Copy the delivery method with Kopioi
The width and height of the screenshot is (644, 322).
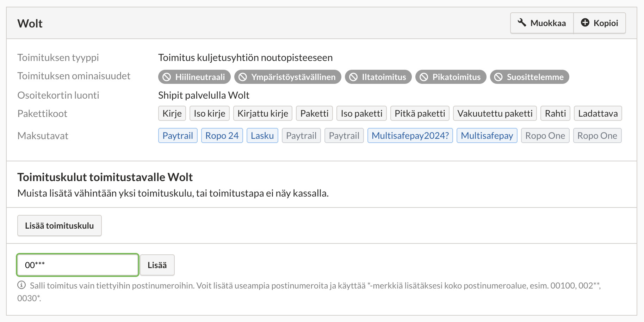pos(600,23)
